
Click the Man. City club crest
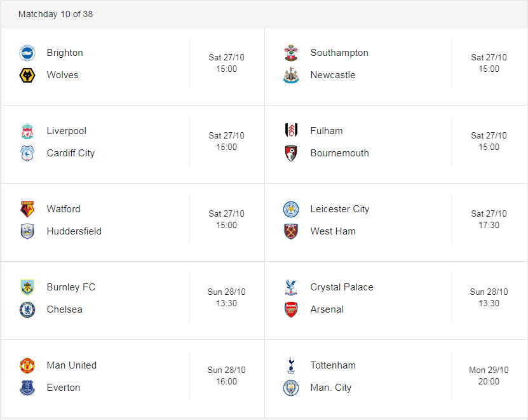[x=291, y=388]
